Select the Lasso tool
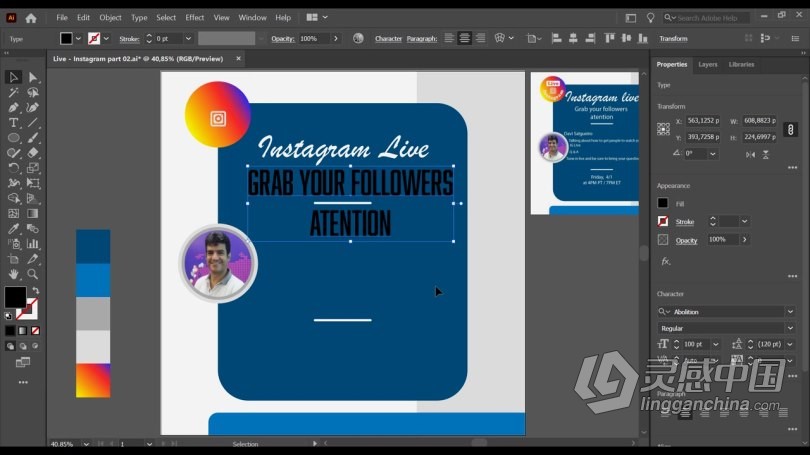Viewport: 810px width, 455px height. (x=33, y=92)
